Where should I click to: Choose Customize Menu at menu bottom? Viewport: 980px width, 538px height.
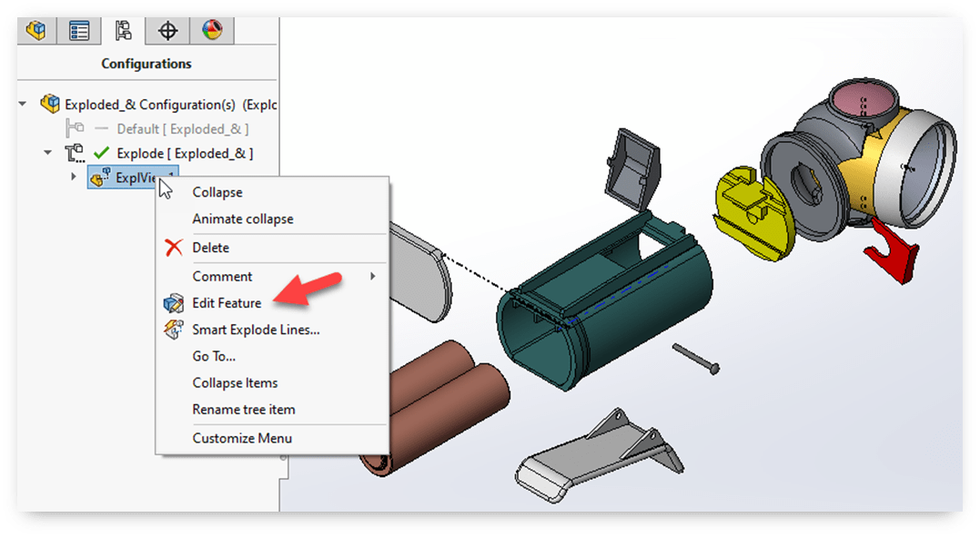(241, 438)
